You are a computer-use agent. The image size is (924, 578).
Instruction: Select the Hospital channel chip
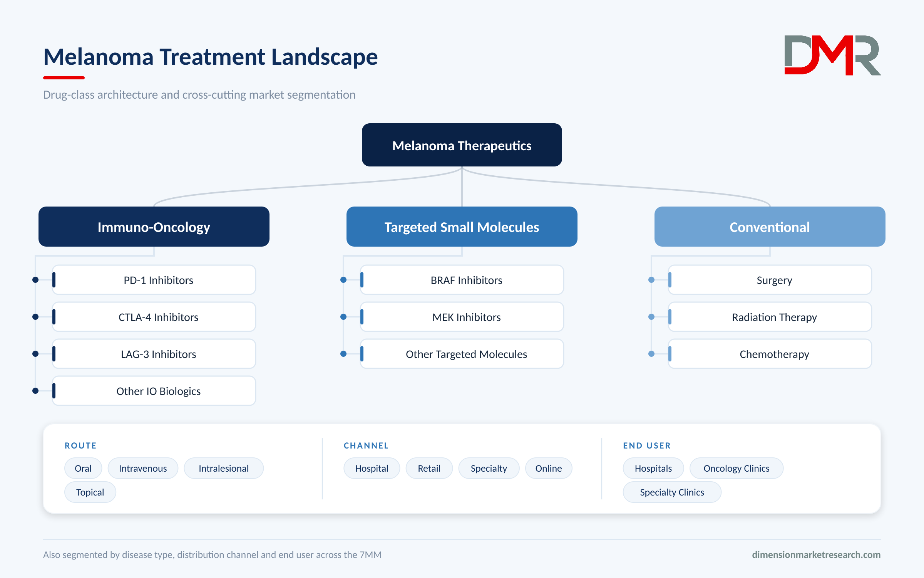[372, 468]
